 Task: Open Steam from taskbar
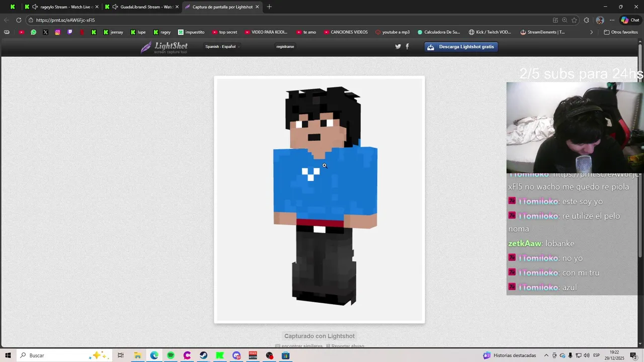(x=203, y=355)
